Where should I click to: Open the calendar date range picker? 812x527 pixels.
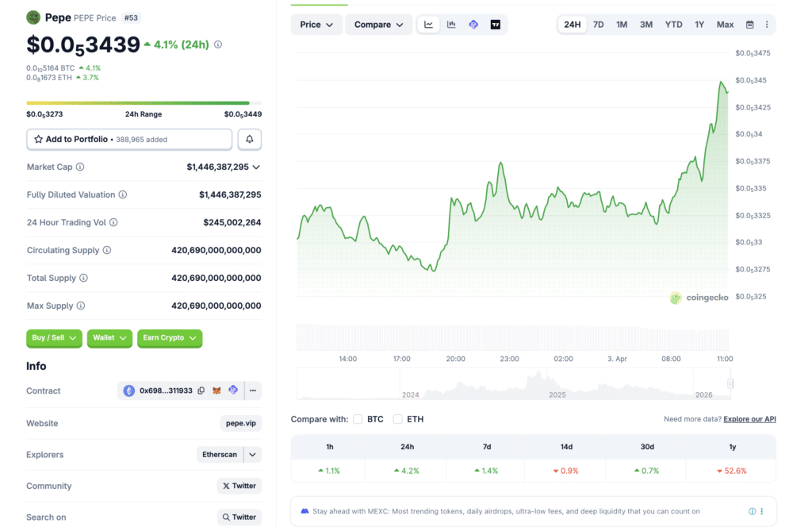click(x=749, y=25)
